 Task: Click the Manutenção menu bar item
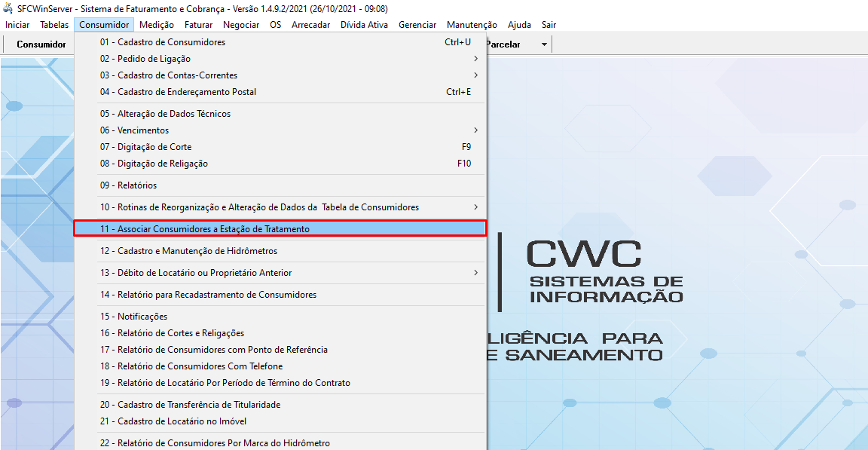472,25
